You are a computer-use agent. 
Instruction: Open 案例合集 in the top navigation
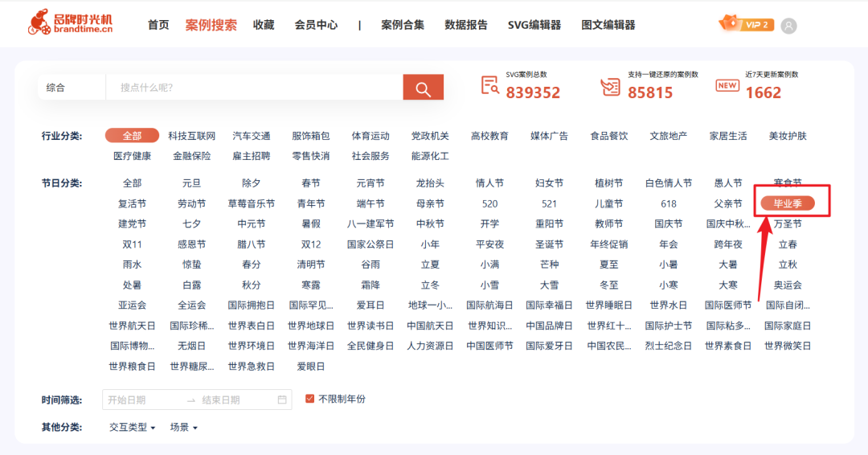click(x=403, y=25)
